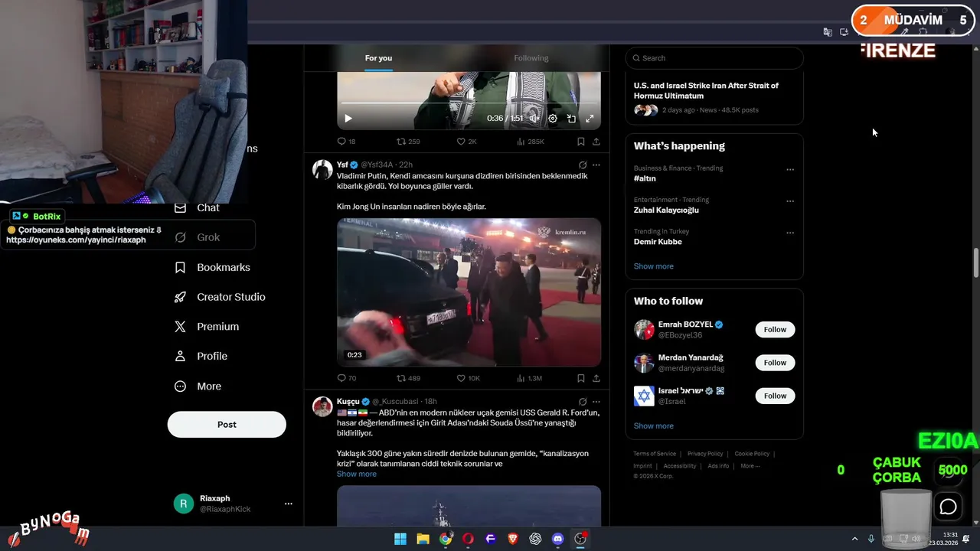Screen dimensions: 980x551
Task: Open footer More options dropdown
Action: 750,466
